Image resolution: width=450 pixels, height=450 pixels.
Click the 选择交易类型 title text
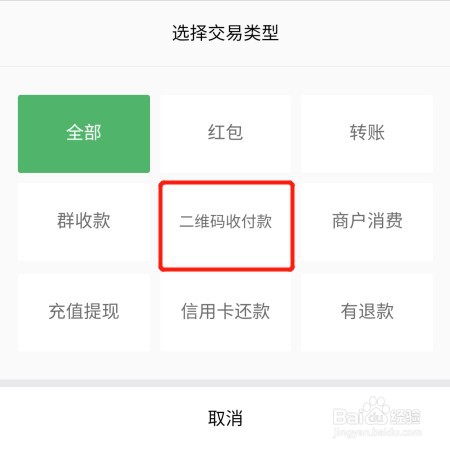[x=225, y=33]
